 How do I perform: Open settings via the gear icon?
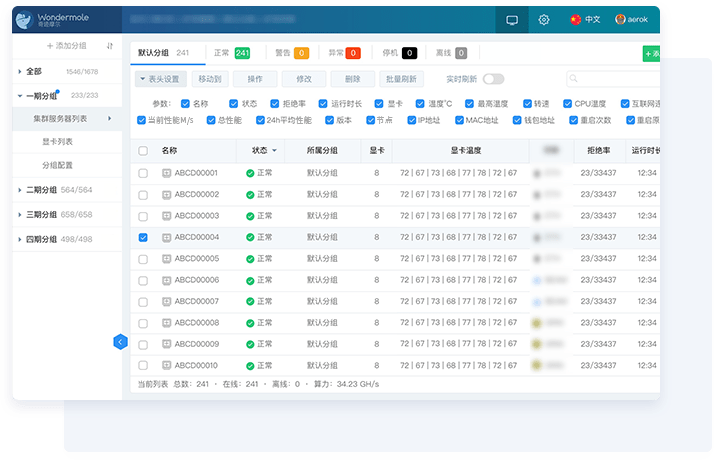[544, 19]
